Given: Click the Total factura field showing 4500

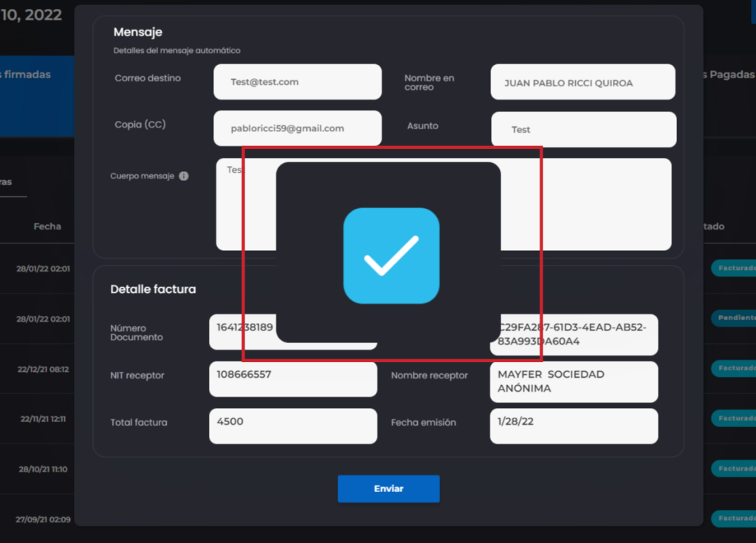Looking at the screenshot, I should [292, 426].
